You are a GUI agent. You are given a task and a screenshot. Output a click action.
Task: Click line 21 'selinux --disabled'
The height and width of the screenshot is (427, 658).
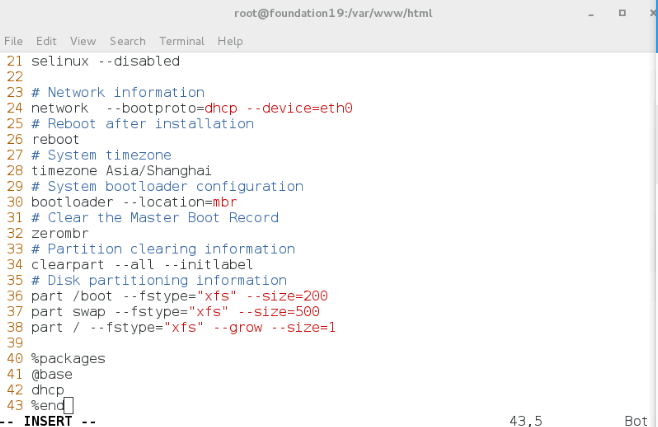[105, 61]
